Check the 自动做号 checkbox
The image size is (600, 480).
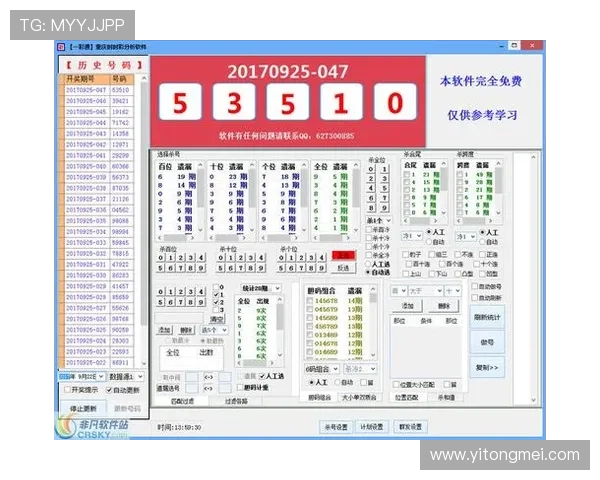click(474, 285)
